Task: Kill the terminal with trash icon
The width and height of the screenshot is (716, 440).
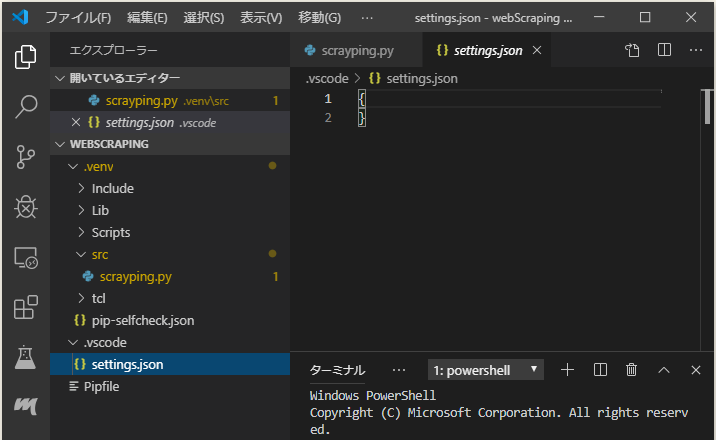Action: coord(632,370)
